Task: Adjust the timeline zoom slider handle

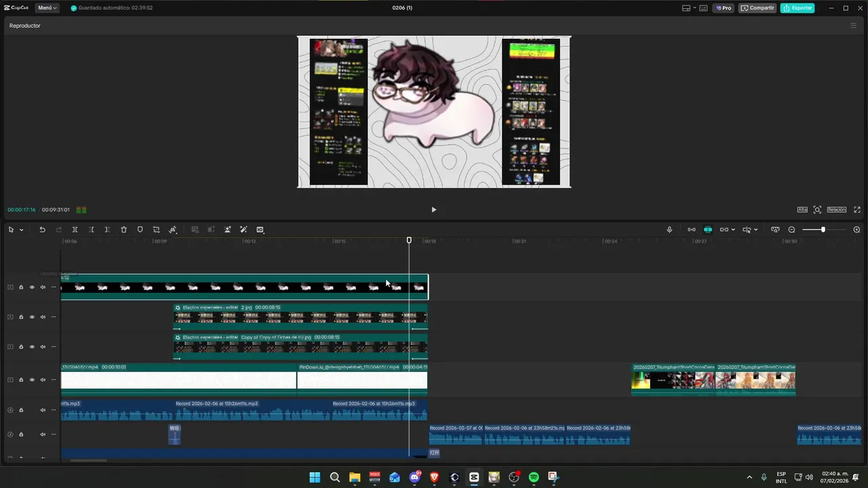Action: [823, 230]
